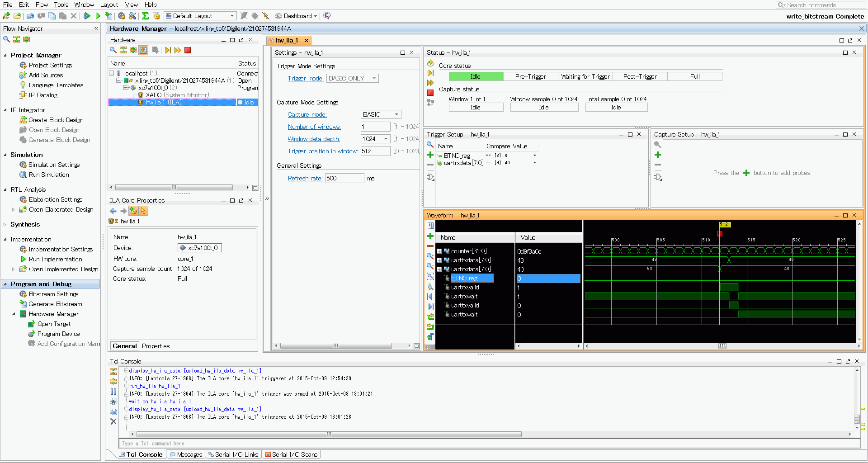868x463 pixels.
Task: Toggle the highlighted button in the Hardware toolbar
Action: tap(143, 50)
